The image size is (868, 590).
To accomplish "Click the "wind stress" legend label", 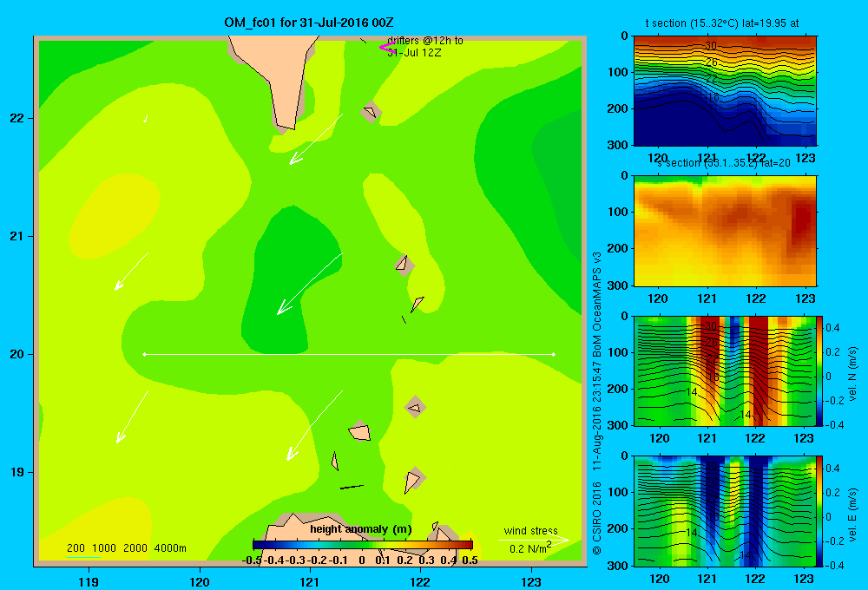I will [530, 530].
